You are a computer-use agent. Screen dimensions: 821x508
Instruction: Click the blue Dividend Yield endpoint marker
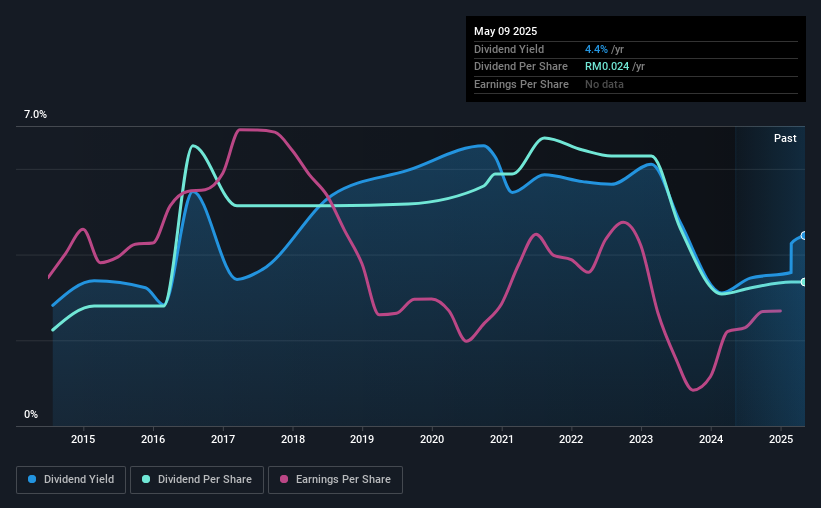point(804,236)
